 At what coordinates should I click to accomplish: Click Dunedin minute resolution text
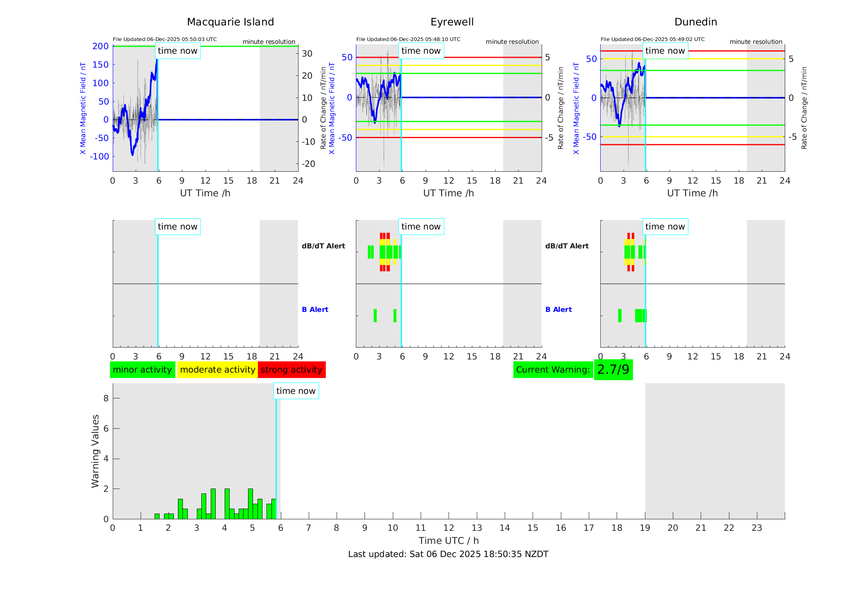pos(756,42)
